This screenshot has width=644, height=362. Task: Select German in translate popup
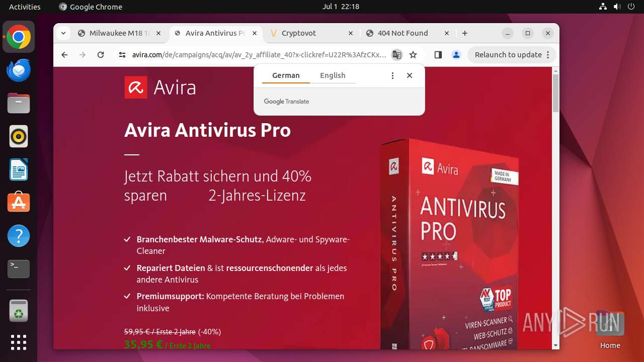point(286,75)
